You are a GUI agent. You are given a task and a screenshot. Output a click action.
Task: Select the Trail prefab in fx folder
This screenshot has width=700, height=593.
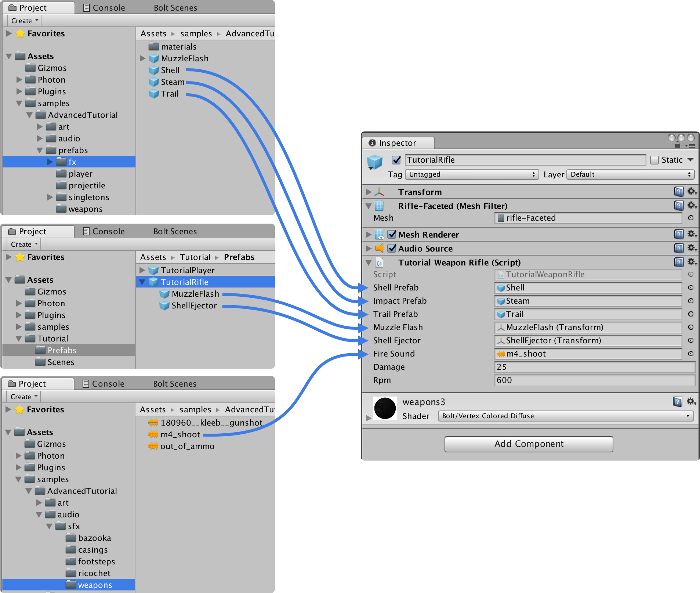pos(164,94)
